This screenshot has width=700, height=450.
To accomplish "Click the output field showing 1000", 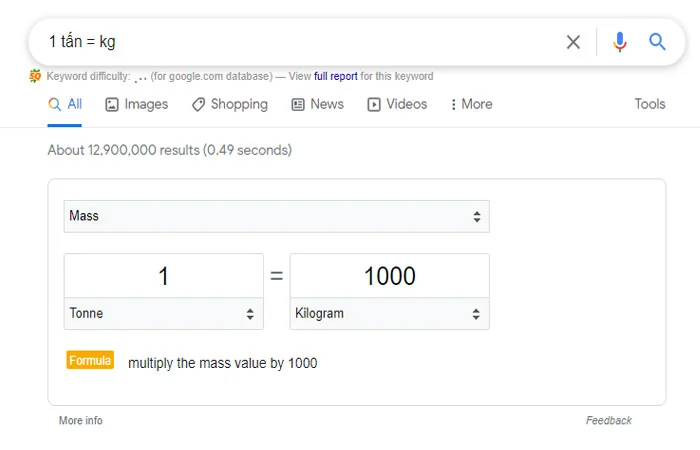I will coord(390,276).
